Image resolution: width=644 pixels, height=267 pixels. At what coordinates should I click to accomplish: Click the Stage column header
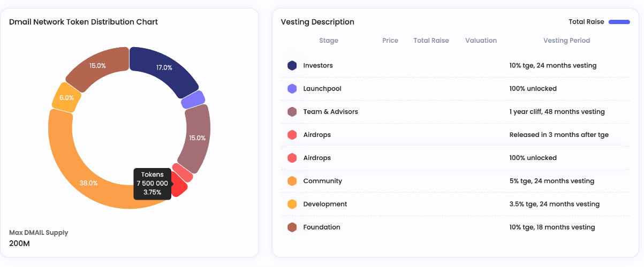click(x=329, y=41)
